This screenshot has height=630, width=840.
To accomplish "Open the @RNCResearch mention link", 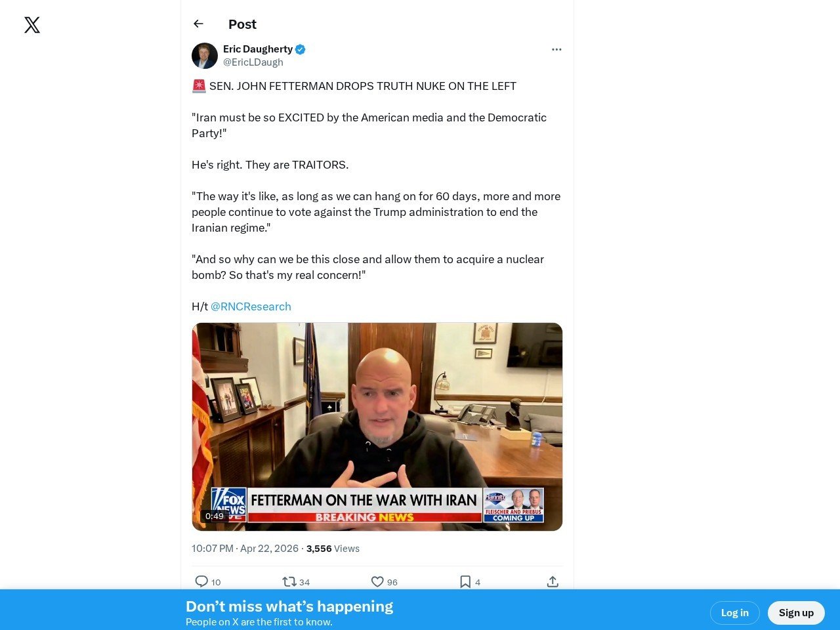I will click(x=251, y=306).
